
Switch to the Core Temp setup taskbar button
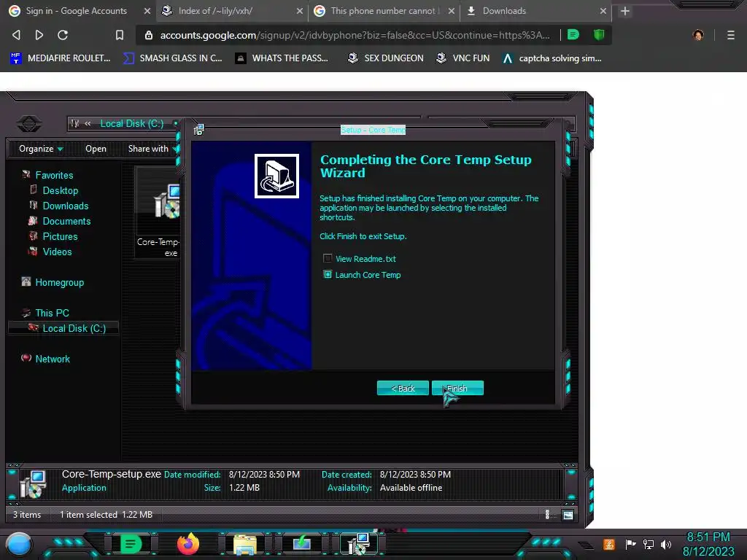coord(359,543)
